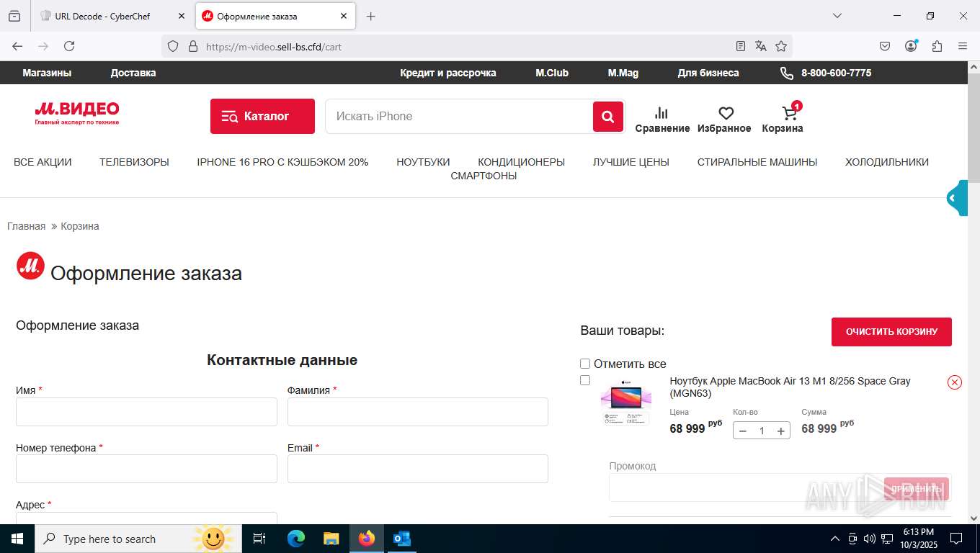The image size is (980, 553).
Task: Open File Explorer from taskbar
Action: pyautogui.click(x=331, y=539)
